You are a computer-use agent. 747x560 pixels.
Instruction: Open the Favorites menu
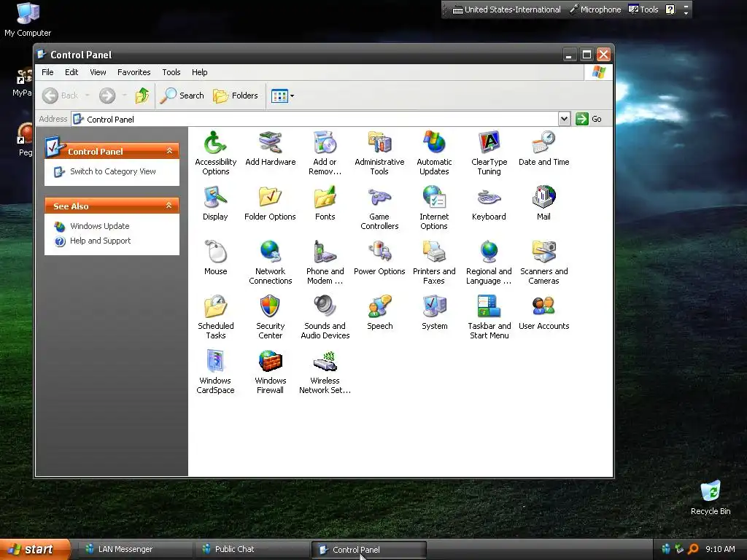pyautogui.click(x=134, y=72)
